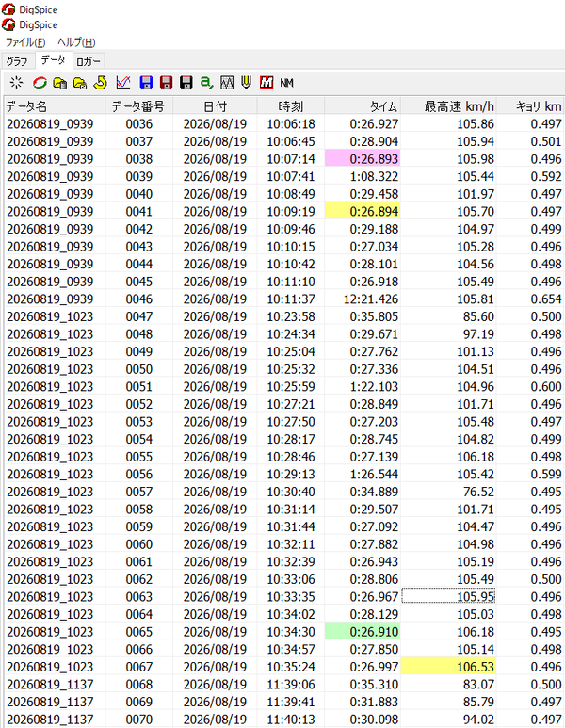The height and width of the screenshot is (728, 565).
Task: Select the green highlighted time 0:26.910
Action: pyautogui.click(x=363, y=631)
